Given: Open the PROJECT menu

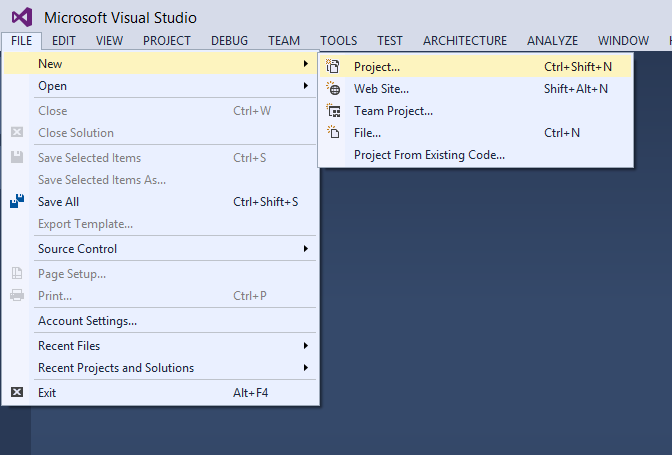Looking at the screenshot, I should tap(167, 41).
